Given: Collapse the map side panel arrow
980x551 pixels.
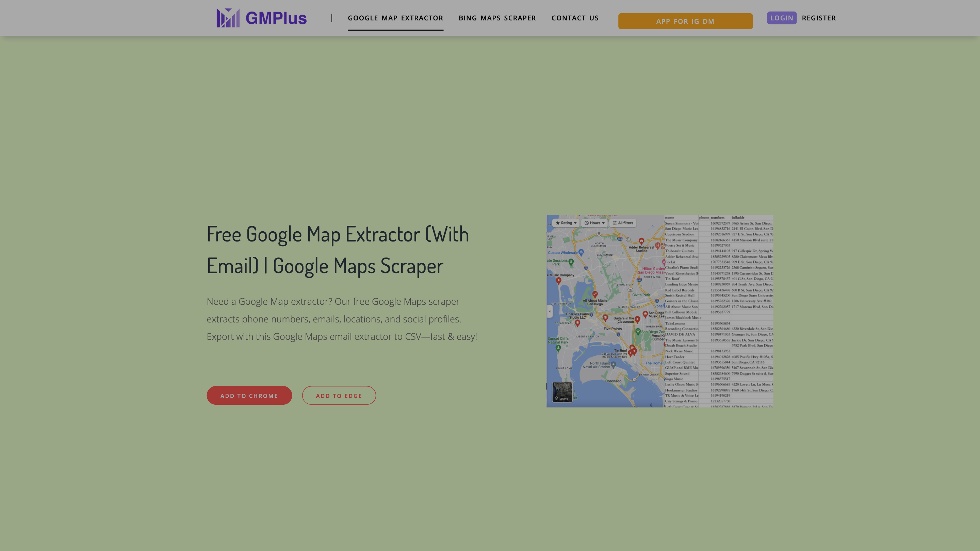Looking at the screenshot, I should 550,312.
